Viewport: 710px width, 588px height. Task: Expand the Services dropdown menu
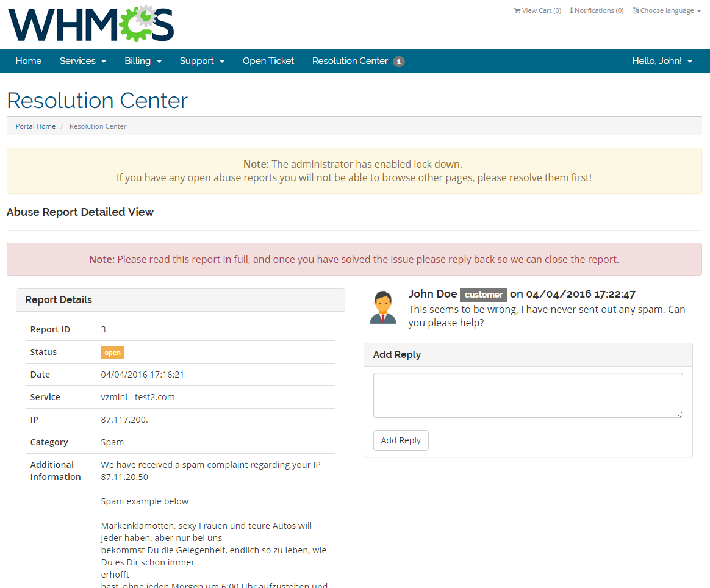83,61
